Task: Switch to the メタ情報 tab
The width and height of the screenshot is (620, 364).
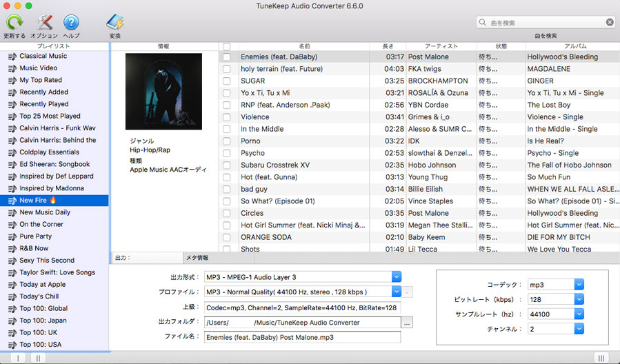Action: pyautogui.click(x=218, y=258)
